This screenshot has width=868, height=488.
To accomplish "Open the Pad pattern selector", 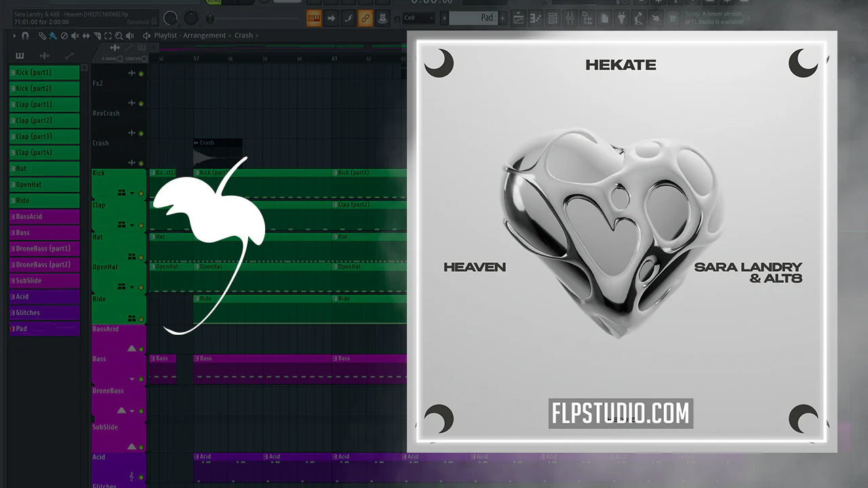I will tap(473, 18).
